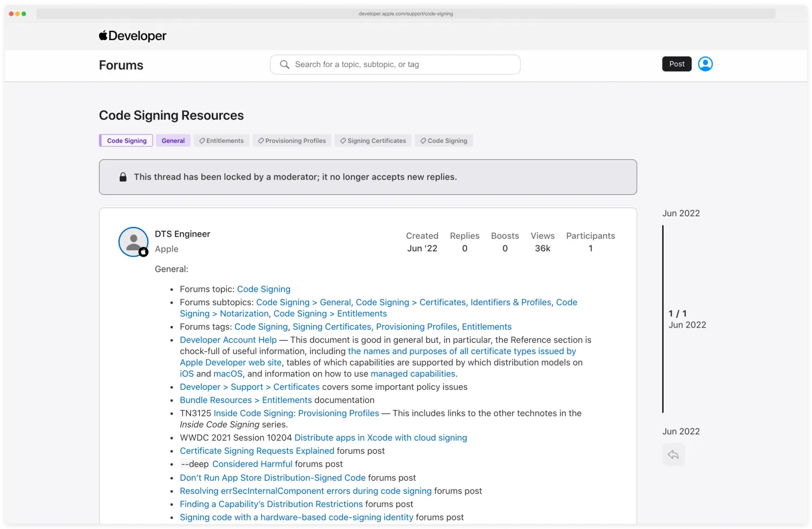Select the Signing Certificates tag
The height and width of the screenshot is (529, 812).
coord(373,141)
